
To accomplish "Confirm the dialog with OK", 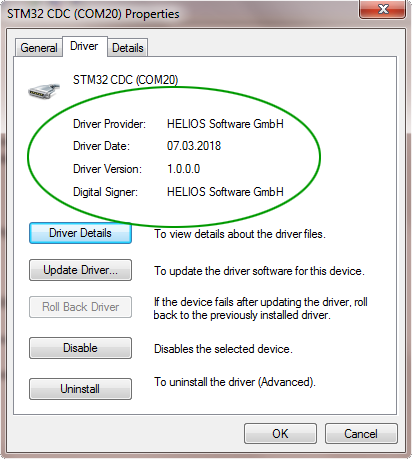I will pyautogui.click(x=280, y=434).
